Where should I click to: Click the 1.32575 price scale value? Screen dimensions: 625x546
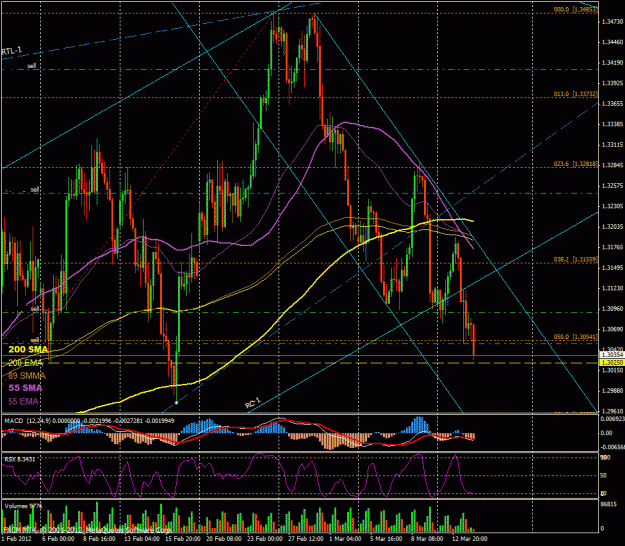pyautogui.click(x=611, y=185)
